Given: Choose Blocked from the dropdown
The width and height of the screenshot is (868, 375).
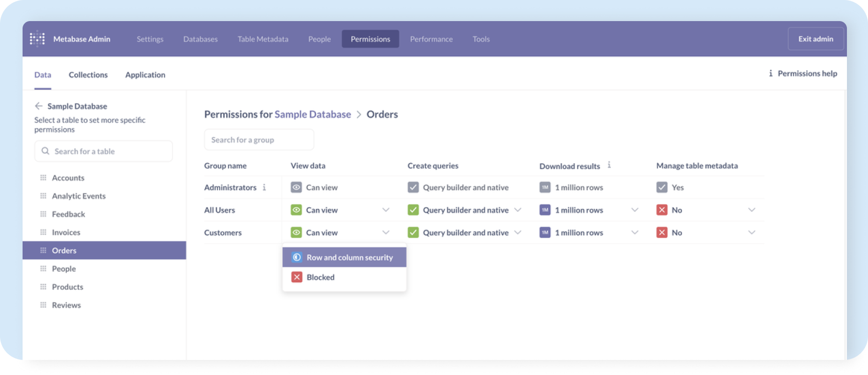Looking at the screenshot, I should click(x=344, y=277).
